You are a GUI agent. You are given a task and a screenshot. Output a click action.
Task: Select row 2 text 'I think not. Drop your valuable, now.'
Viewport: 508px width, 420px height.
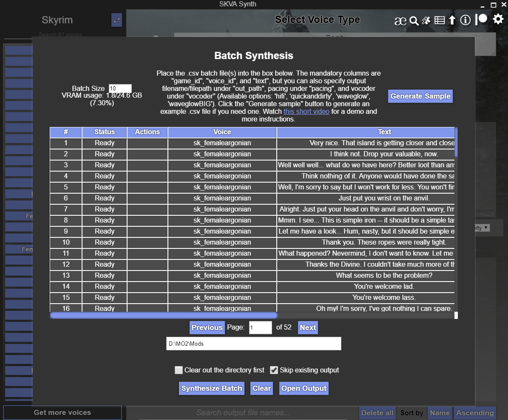click(384, 154)
